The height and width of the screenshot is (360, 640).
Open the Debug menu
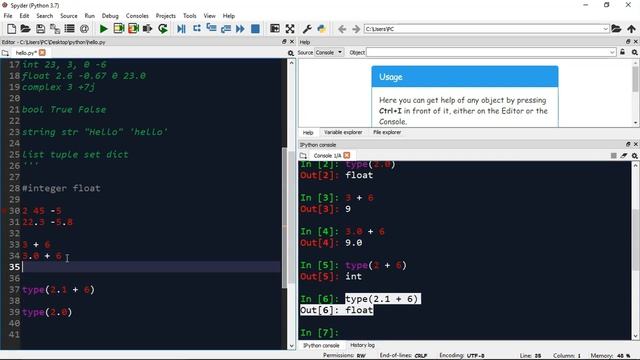point(110,16)
